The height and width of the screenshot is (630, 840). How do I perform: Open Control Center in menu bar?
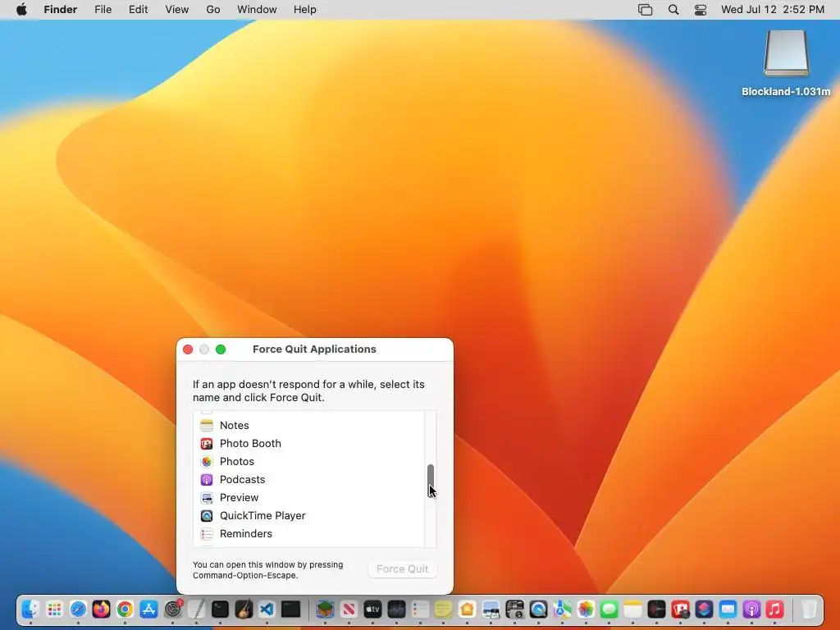click(x=701, y=10)
